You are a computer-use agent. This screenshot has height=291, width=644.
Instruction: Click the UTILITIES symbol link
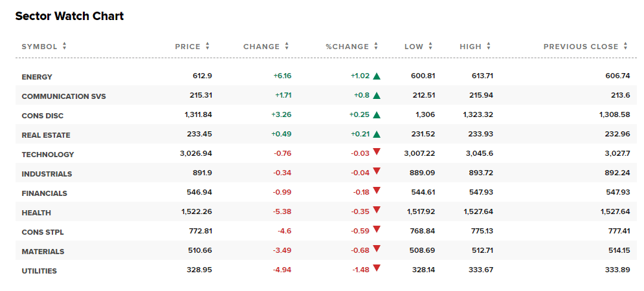(39, 271)
